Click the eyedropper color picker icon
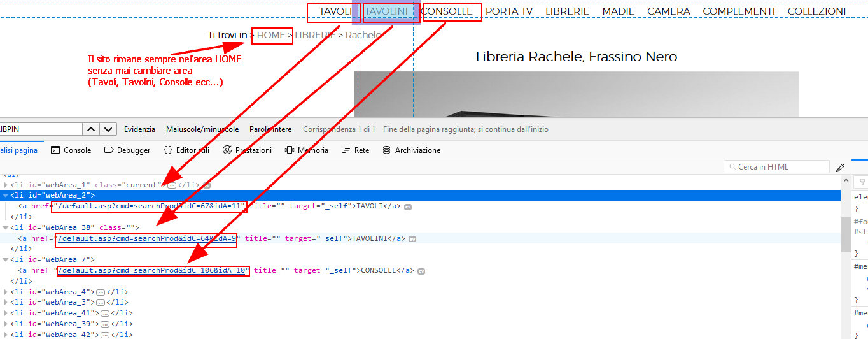This screenshot has height=339, width=868. [x=840, y=167]
